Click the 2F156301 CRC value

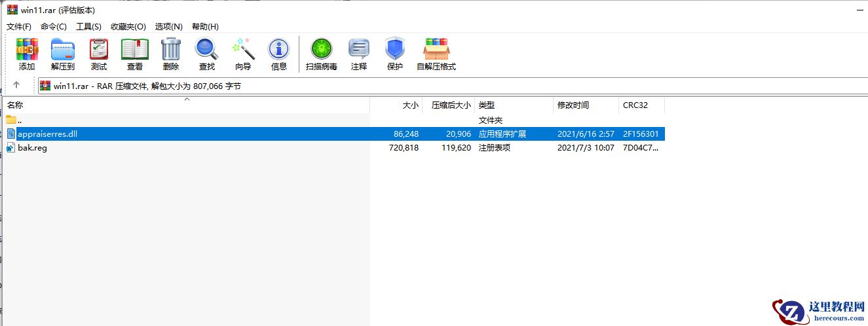641,134
